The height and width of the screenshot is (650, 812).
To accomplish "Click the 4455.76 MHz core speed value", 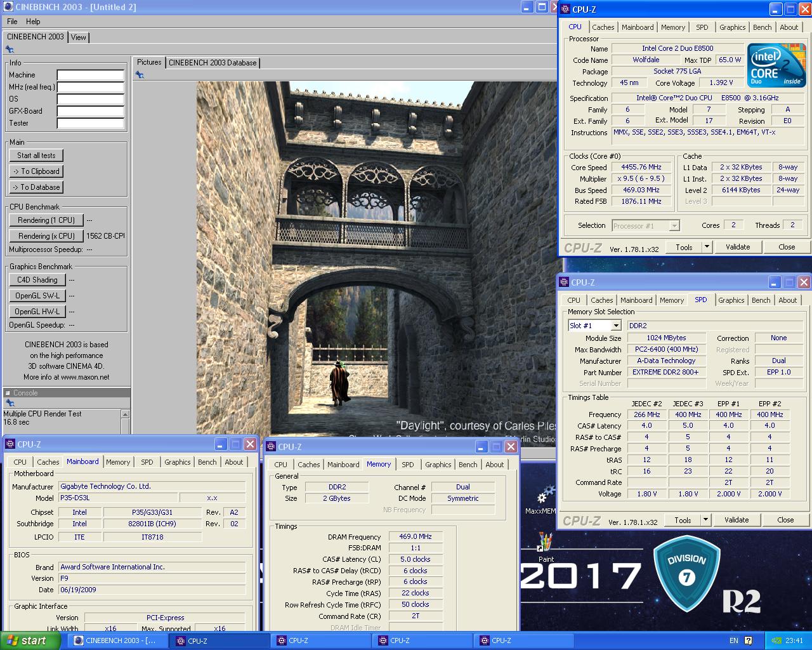I will click(x=641, y=168).
